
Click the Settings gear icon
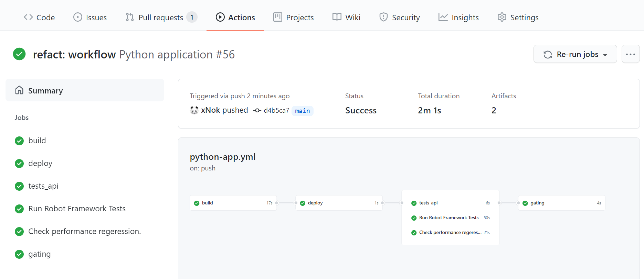point(502,17)
